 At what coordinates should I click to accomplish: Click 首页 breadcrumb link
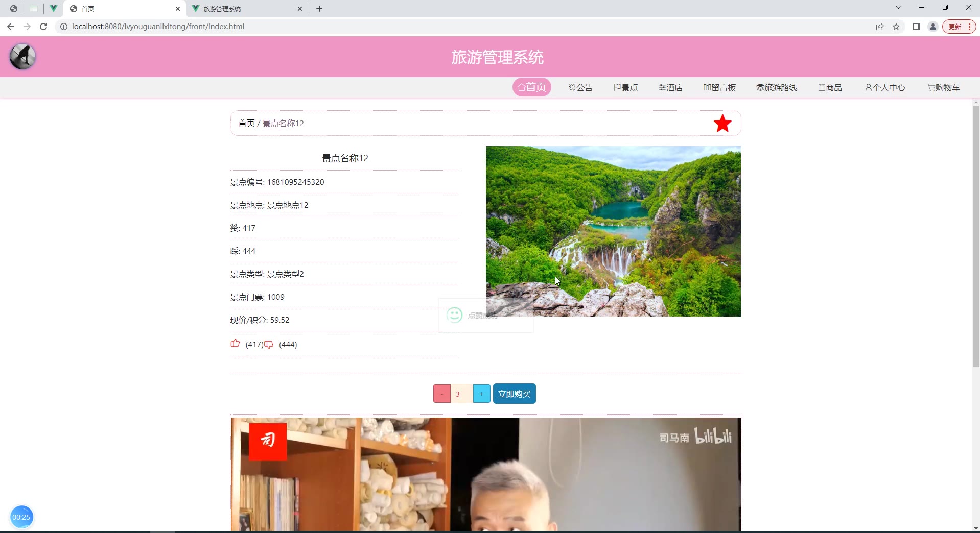tap(246, 124)
